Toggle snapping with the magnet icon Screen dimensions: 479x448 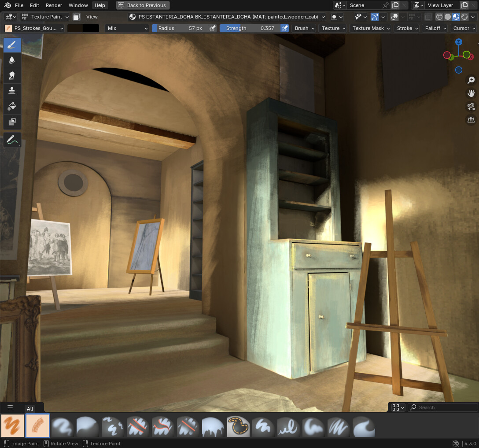coord(375,17)
